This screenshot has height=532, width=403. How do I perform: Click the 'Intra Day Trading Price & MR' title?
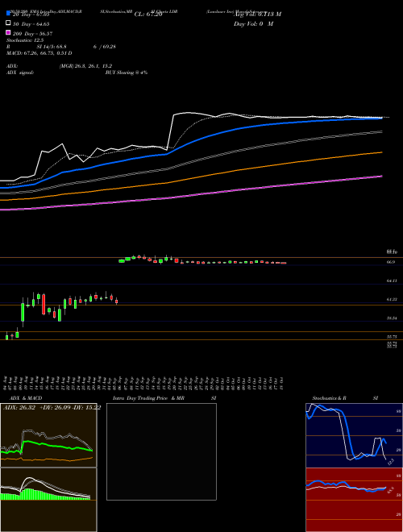pos(148,398)
